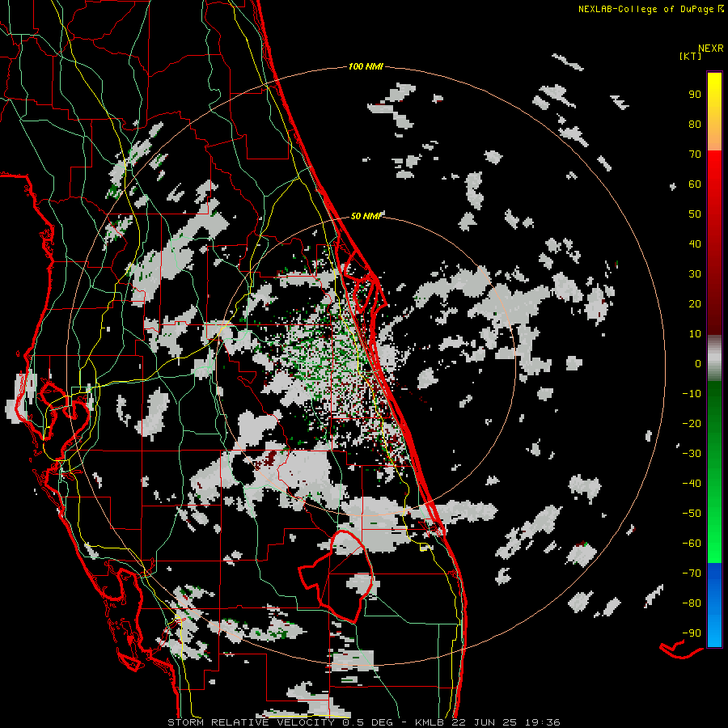Viewport: 728px width, 728px height.
Task: Click the -30 scale value
Action: (x=692, y=454)
